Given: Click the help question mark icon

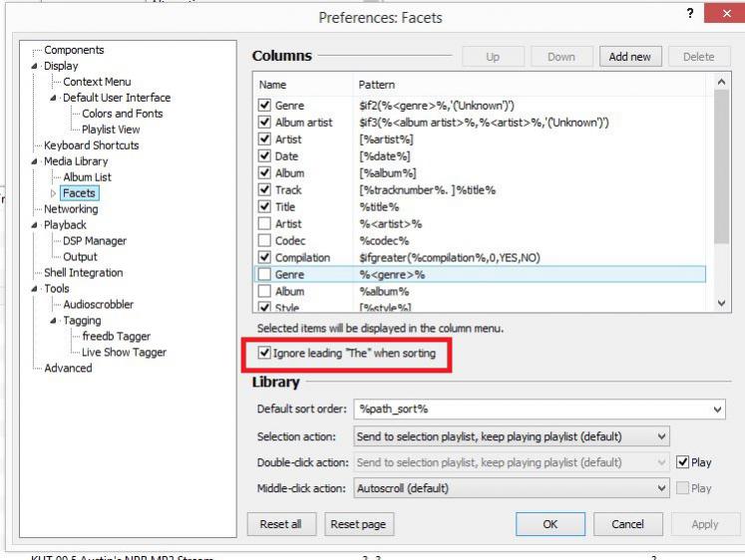Looking at the screenshot, I should tap(691, 13).
